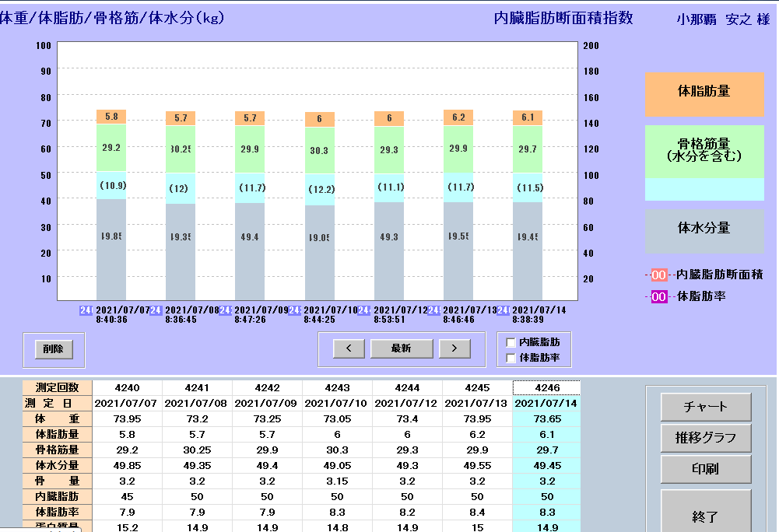The height and width of the screenshot is (532, 779).
Task: Click the 印刷 print button
Action: 706,468
